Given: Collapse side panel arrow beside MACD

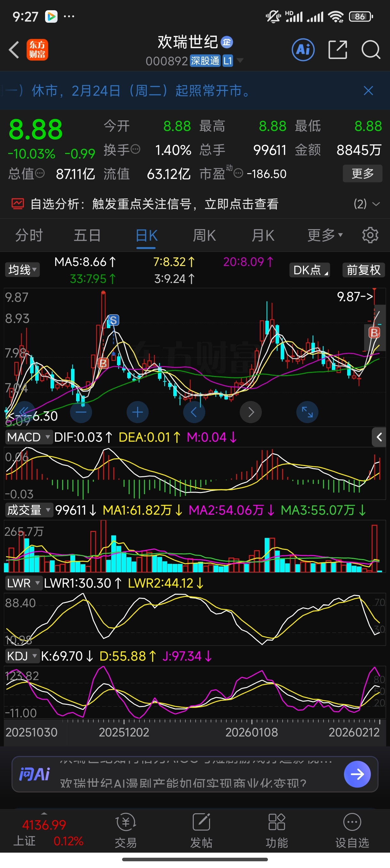Looking at the screenshot, I should pos(379,437).
